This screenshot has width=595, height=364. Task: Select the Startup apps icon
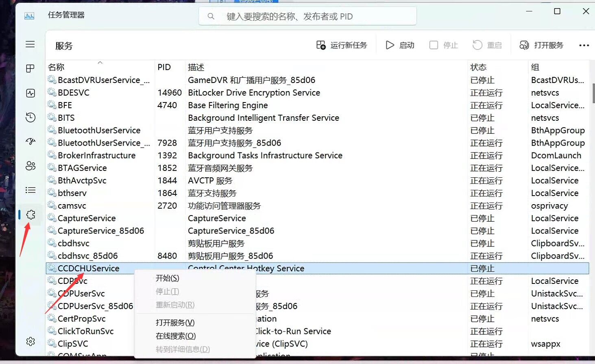[x=30, y=142]
